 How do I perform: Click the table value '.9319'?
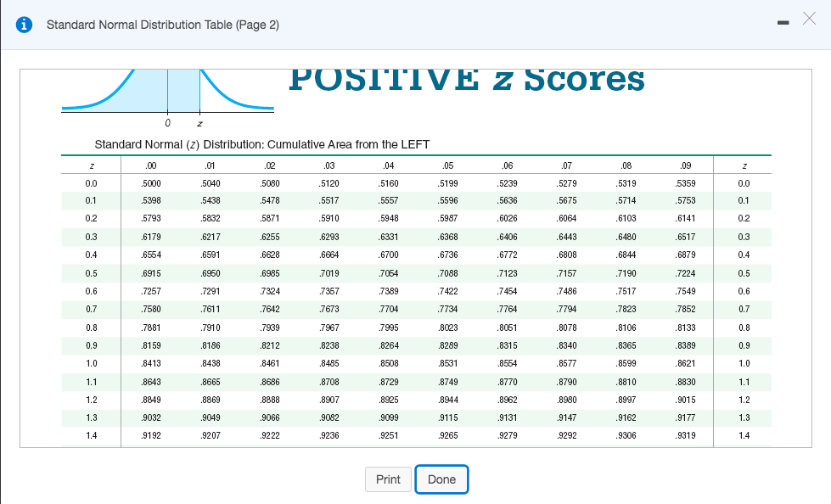point(685,435)
